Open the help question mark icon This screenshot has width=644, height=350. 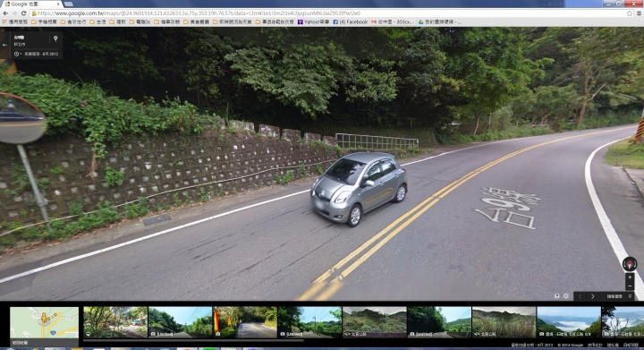pyautogui.click(x=557, y=296)
